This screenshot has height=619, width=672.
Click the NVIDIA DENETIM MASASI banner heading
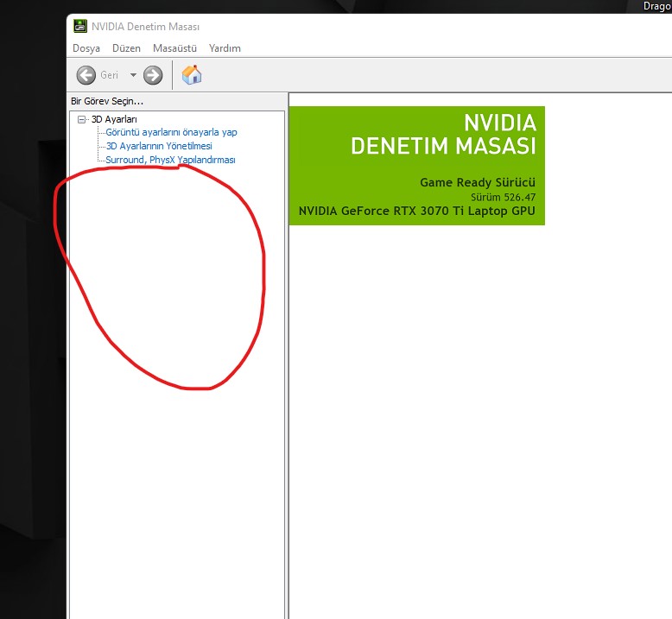pos(444,134)
